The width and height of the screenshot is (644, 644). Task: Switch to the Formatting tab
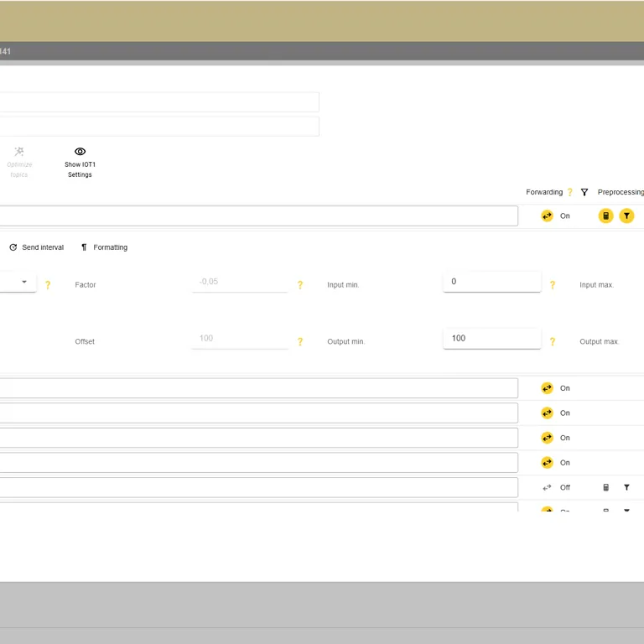(x=104, y=247)
